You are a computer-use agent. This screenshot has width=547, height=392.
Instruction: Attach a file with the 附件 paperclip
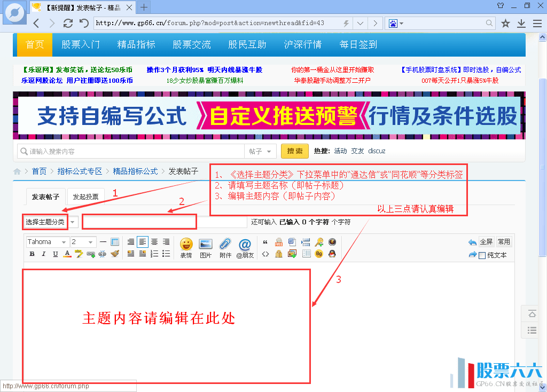[225, 247]
